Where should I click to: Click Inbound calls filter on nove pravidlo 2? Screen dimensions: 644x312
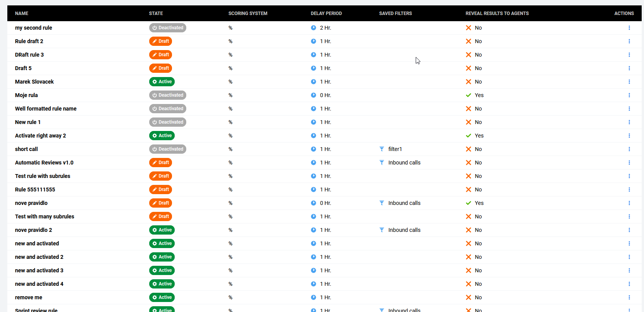[404, 230]
